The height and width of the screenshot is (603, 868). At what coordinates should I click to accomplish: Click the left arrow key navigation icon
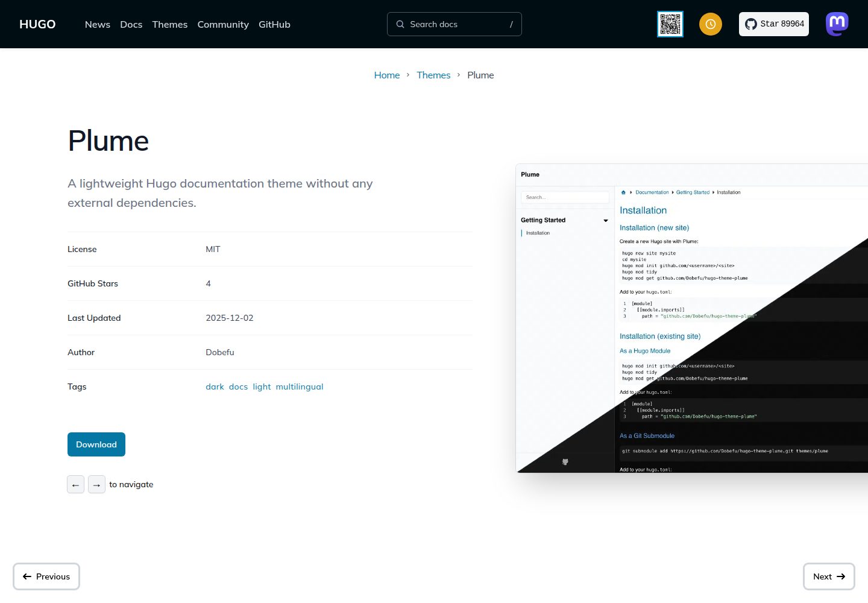pyautogui.click(x=75, y=484)
